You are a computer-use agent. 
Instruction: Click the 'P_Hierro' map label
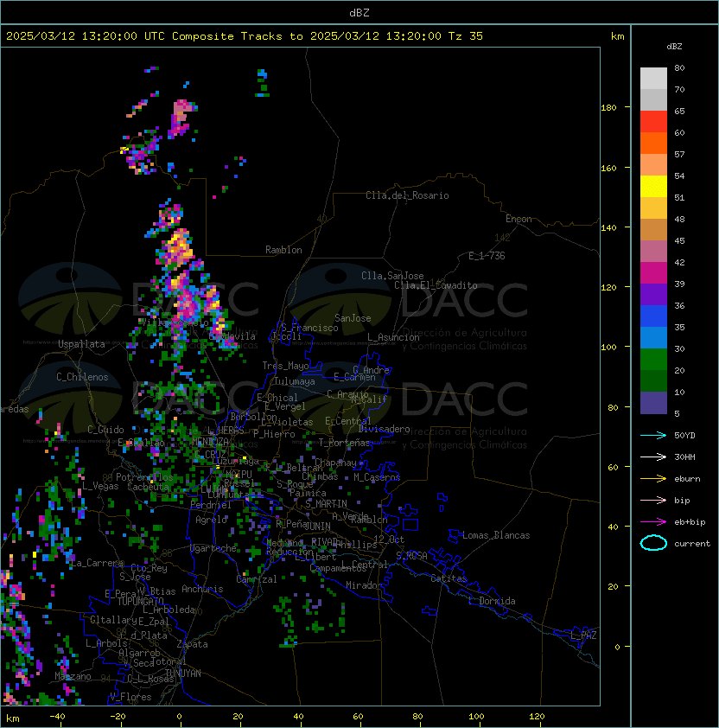274,434
